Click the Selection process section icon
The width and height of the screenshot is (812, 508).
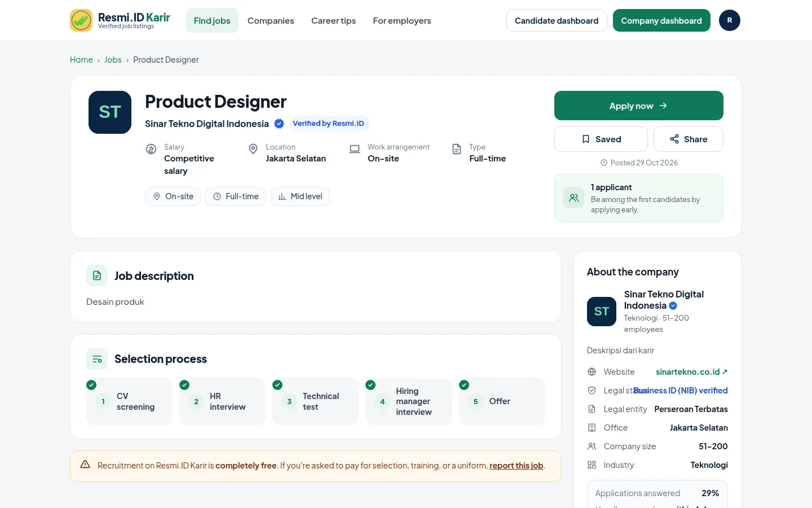97,359
